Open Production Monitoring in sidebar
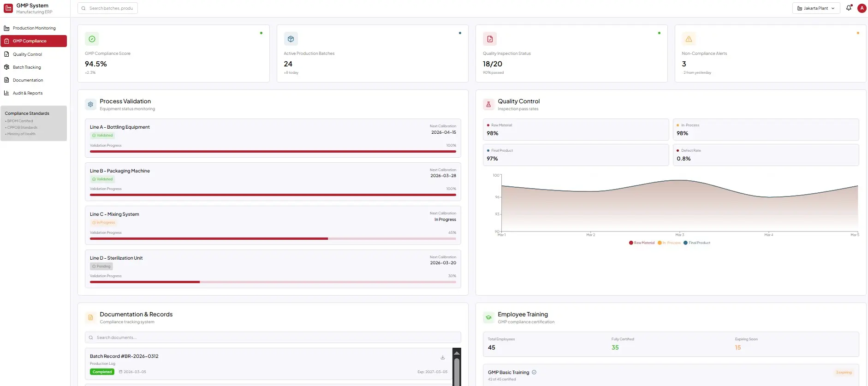The width and height of the screenshot is (868, 386). coord(34,28)
